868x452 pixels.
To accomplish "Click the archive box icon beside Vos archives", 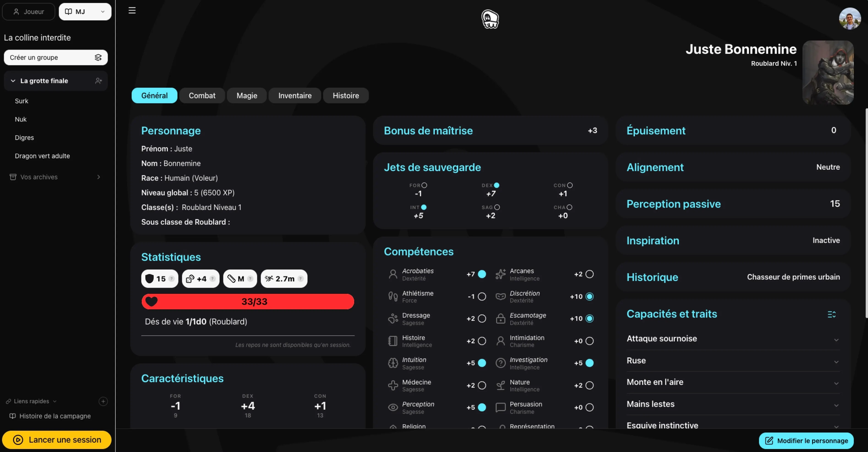I will tap(13, 177).
